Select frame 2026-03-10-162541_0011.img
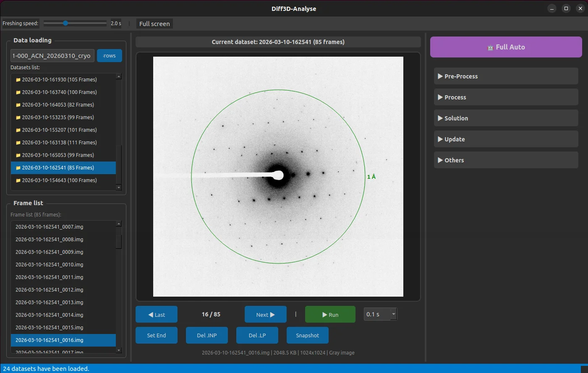The height and width of the screenshot is (373, 588). (63, 277)
